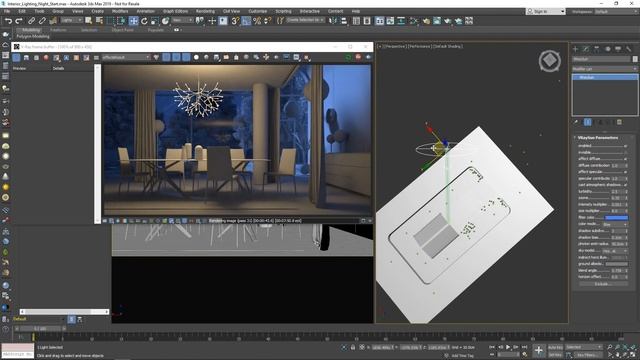Click the ViewCube in Perspective viewport
Screen dimensions: 640x360
click(x=549, y=61)
